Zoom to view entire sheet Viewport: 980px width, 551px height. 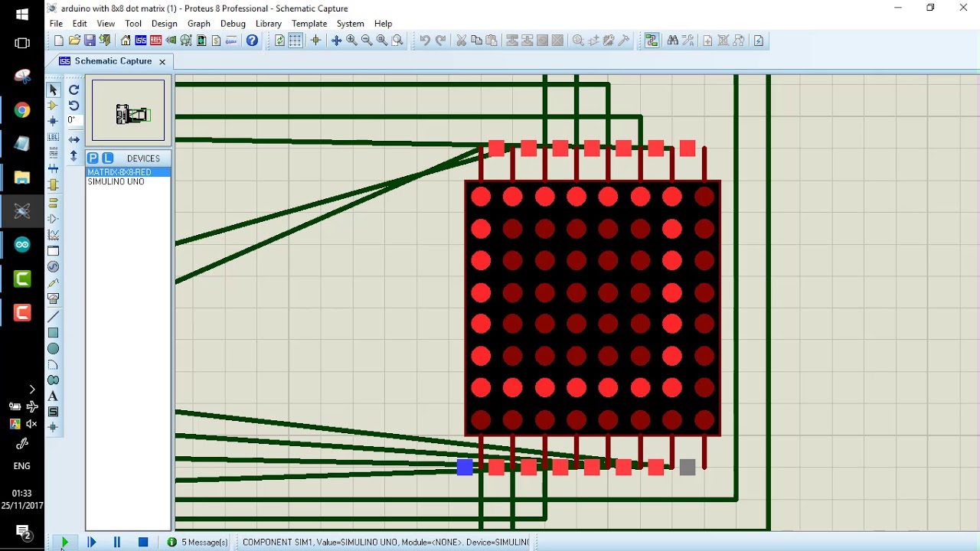382,41
